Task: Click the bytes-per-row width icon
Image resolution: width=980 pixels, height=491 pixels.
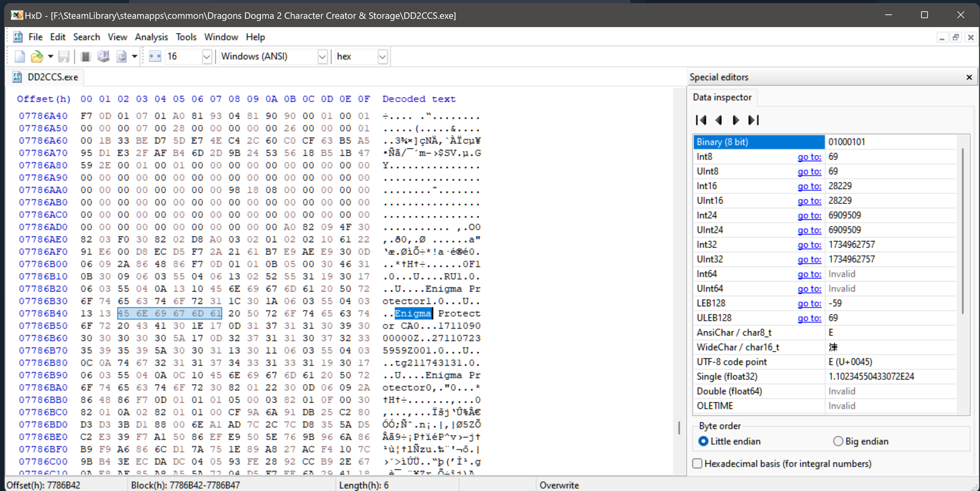Action: click(x=155, y=57)
